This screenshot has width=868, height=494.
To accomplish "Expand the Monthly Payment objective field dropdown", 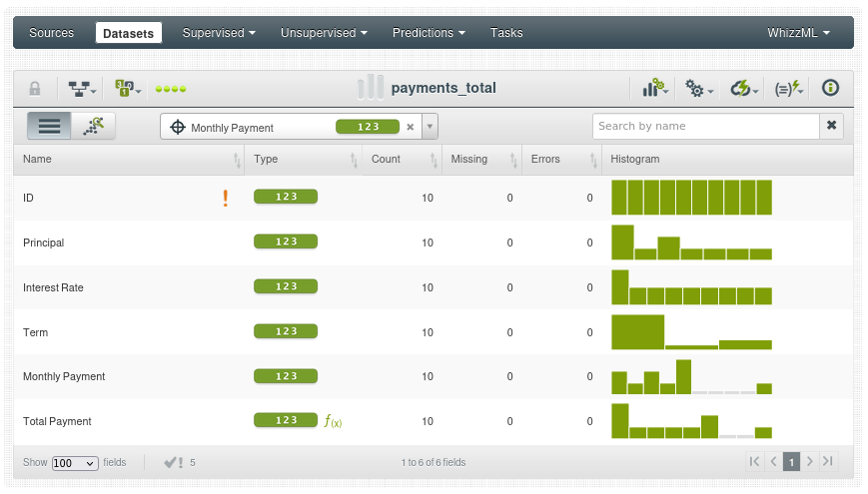I will tap(430, 127).
